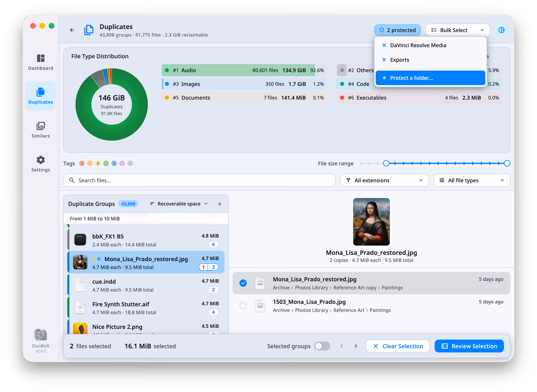Filter by #5 Documents file type row

coord(244,98)
